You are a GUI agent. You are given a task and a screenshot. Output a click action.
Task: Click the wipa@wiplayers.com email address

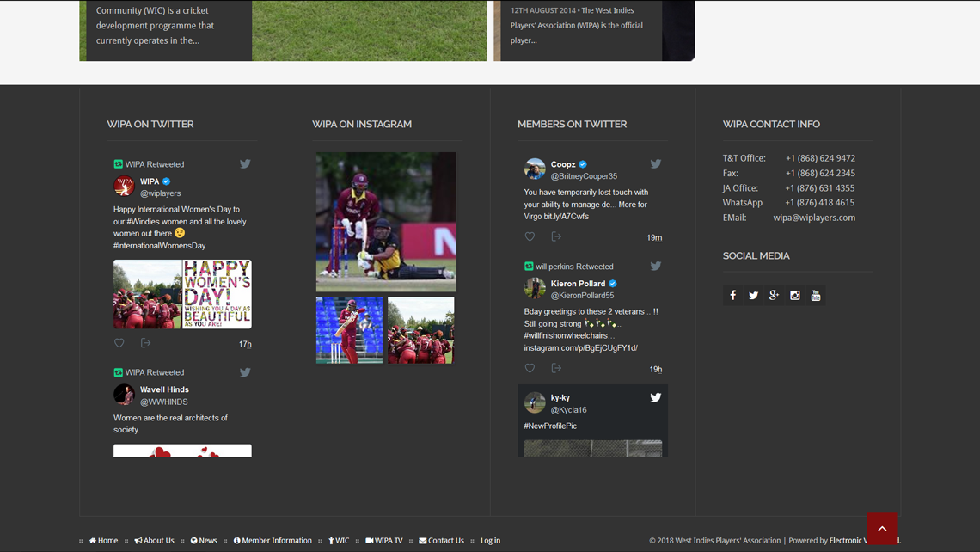tap(814, 218)
